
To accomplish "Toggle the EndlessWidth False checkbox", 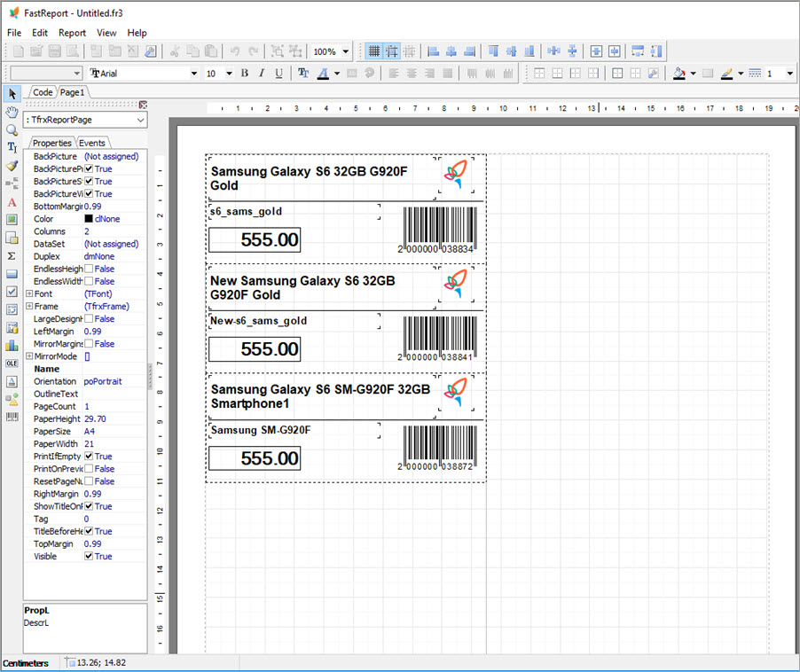I will click(89, 281).
